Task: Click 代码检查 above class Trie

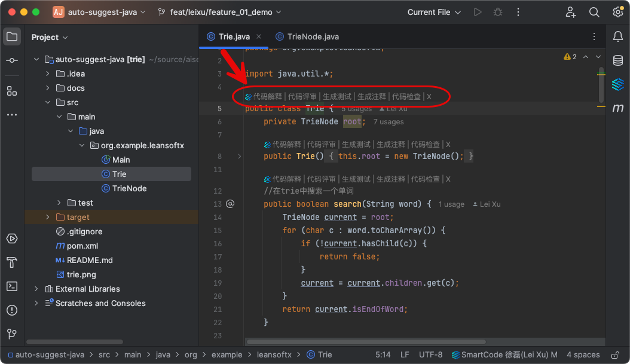Action: click(406, 96)
